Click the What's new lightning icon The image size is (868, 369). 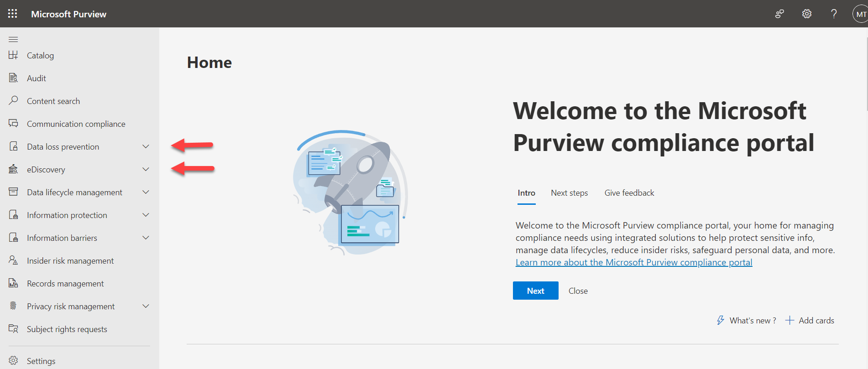[721, 320]
